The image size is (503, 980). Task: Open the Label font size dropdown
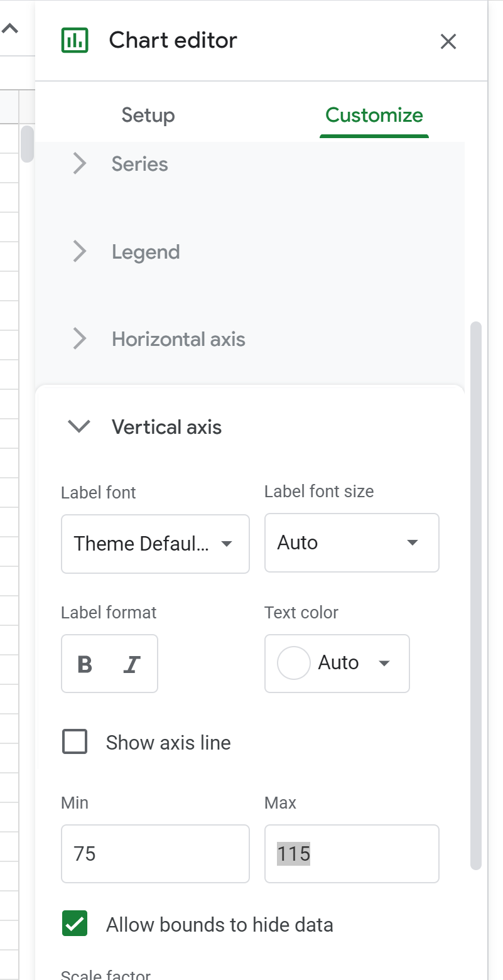pyautogui.click(x=351, y=543)
